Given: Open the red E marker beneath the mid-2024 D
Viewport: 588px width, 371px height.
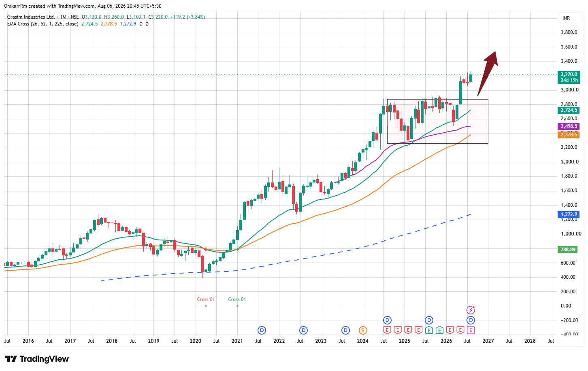Looking at the screenshot, I should (x=387, y=331).
